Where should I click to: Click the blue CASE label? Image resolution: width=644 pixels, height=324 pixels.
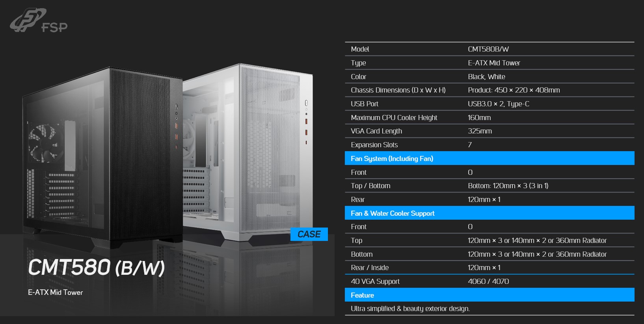309,234
